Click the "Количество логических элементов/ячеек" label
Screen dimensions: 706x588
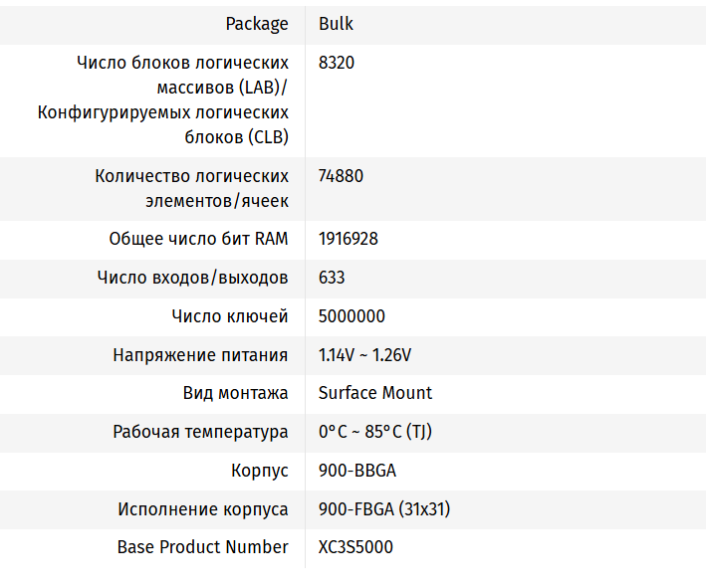point(192,188)
